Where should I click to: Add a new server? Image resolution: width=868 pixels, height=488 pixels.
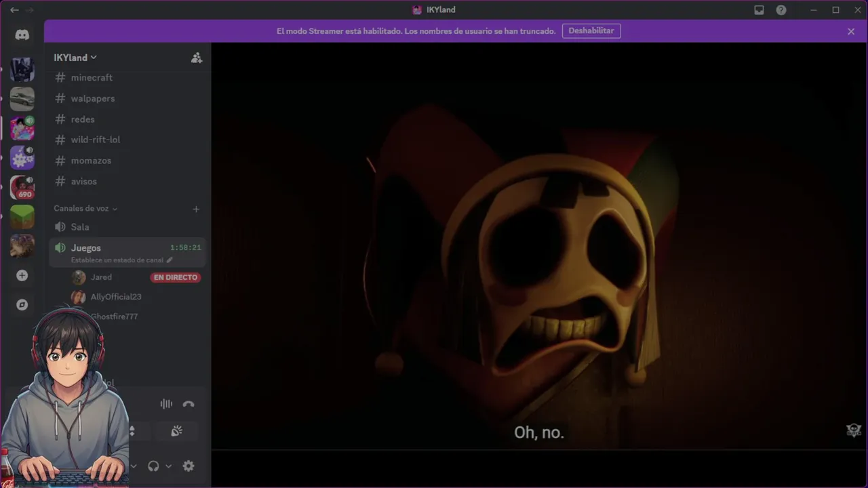coord(22,276)
